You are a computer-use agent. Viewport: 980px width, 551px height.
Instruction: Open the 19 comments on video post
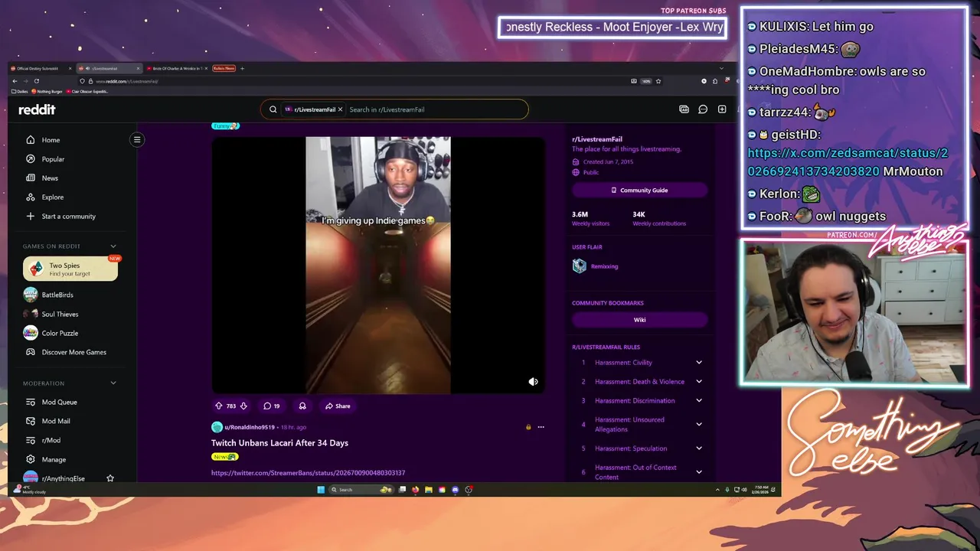271,406
